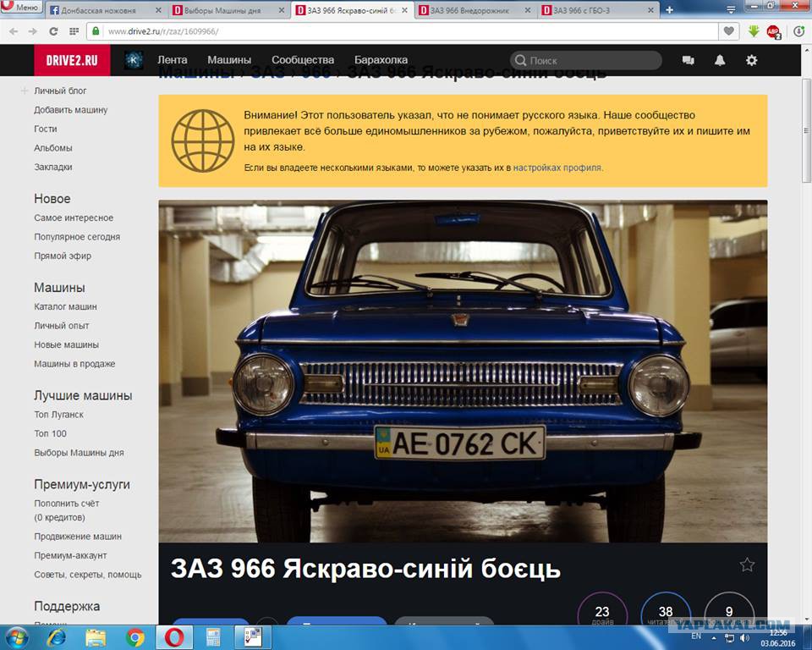Click the 23 драйв counter circle

pyautogui.click(x=602, y=612)
